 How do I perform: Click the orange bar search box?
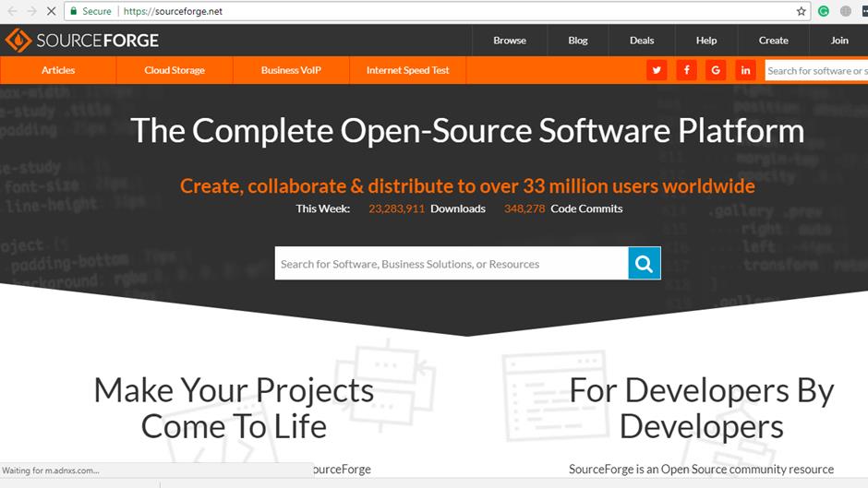tap(816, 71)
